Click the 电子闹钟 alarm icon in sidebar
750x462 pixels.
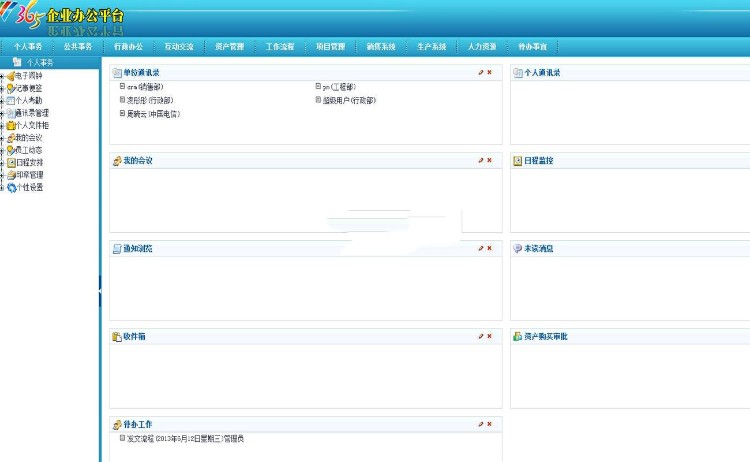[x=11, y=76]
